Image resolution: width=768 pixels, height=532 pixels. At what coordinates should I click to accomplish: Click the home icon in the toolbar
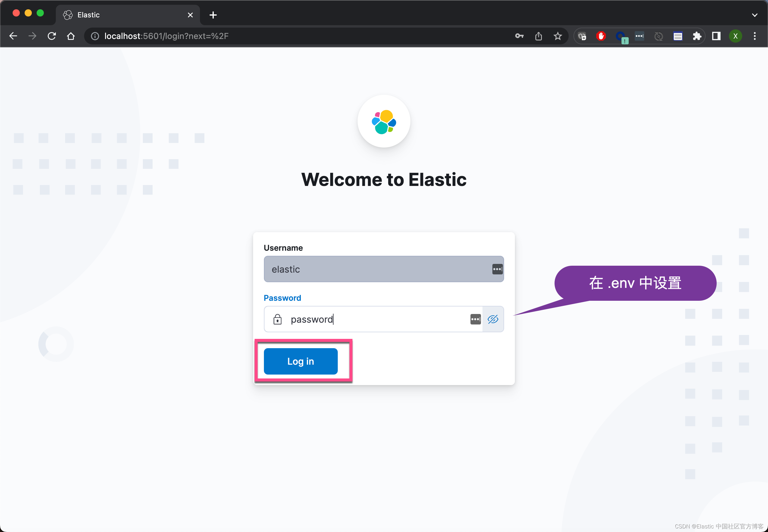pyautogui.click(x=71, y=36)
